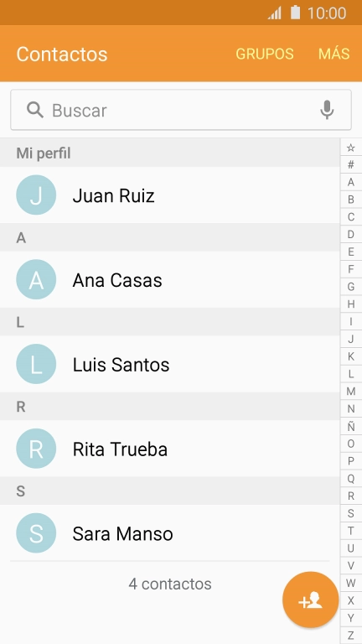362x644 pixels.
Task: Open the GRUPOS tab
Action: (265, 54)
